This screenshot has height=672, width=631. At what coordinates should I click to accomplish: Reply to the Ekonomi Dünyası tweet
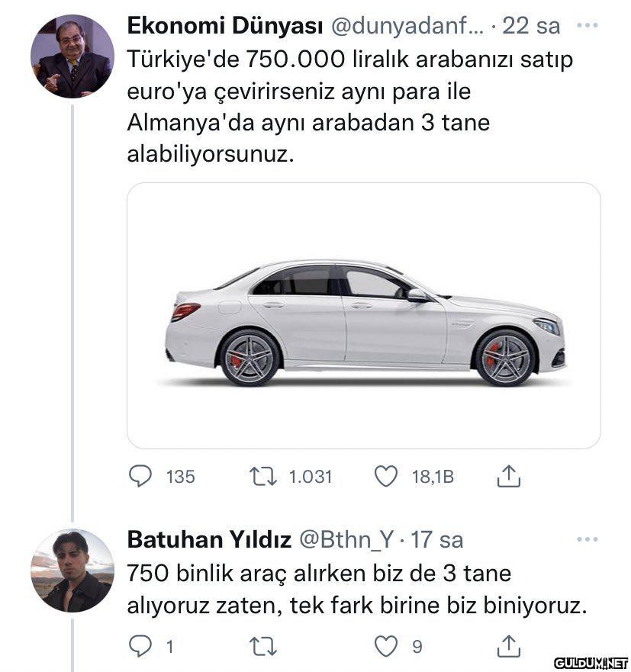(x=140, y=477)
